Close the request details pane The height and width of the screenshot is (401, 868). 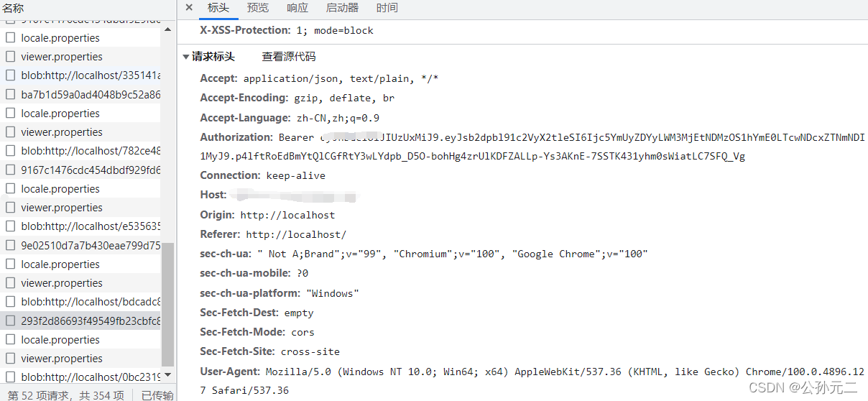(x=189, y=8)
